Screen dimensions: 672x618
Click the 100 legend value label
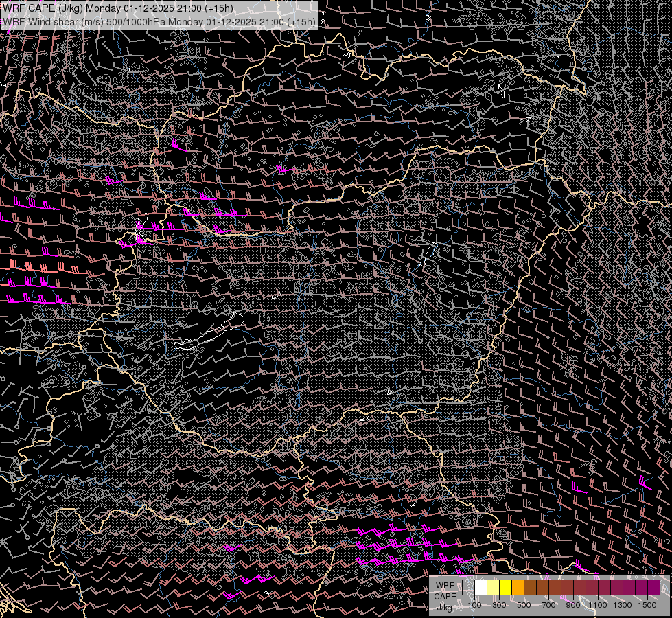[x=474, y=605]
